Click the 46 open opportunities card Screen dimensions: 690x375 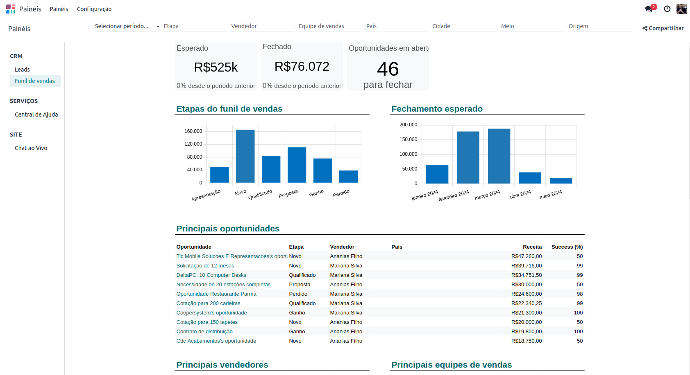[x=388, y=66]
